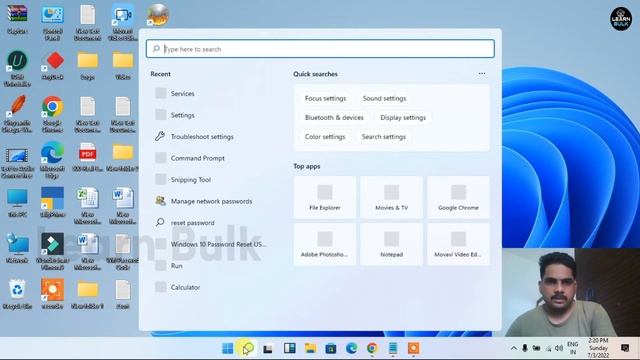Open Calculator from the Recent list

pyautogui.click(x=185, y=287)
